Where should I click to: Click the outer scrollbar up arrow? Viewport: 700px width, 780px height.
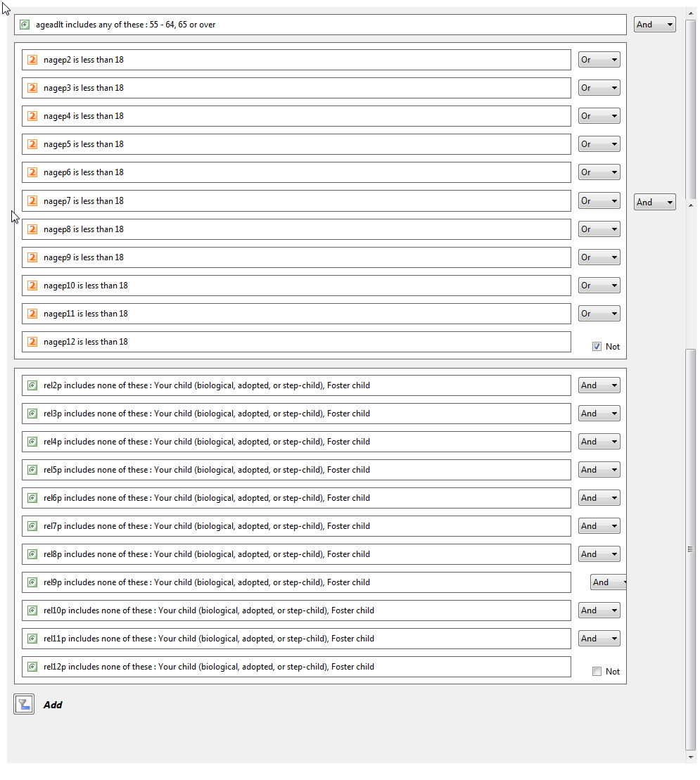691,13
